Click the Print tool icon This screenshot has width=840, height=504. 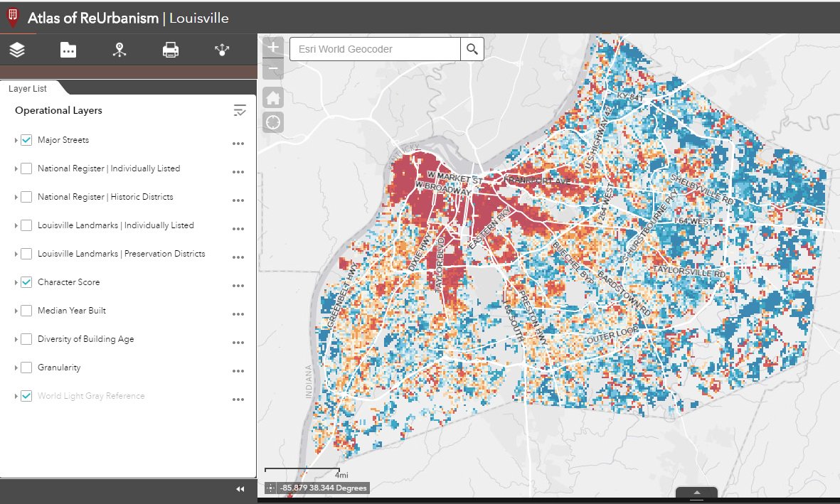pos(170,50)
